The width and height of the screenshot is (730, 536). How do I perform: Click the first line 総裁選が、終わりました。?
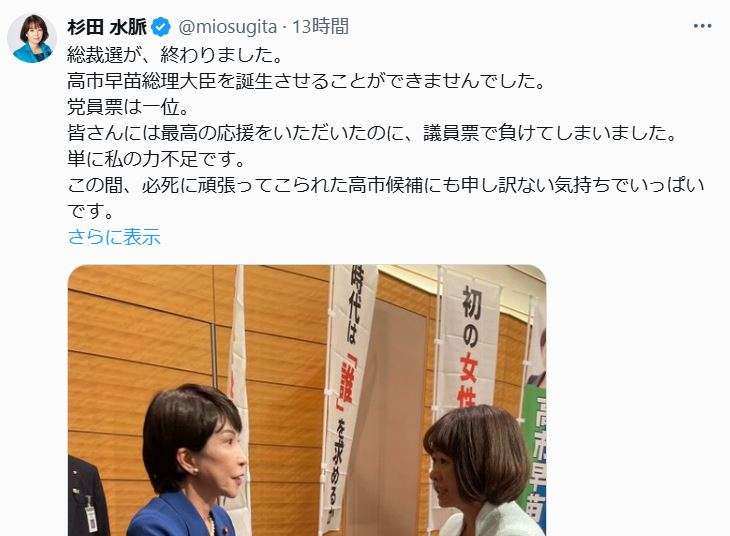(176, 55)
